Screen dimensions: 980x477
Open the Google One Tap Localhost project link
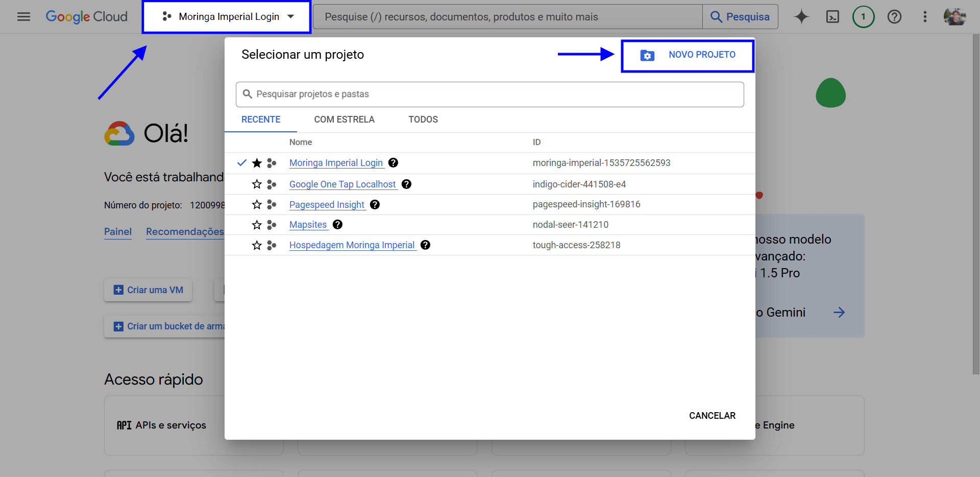[x=342, y=184]
